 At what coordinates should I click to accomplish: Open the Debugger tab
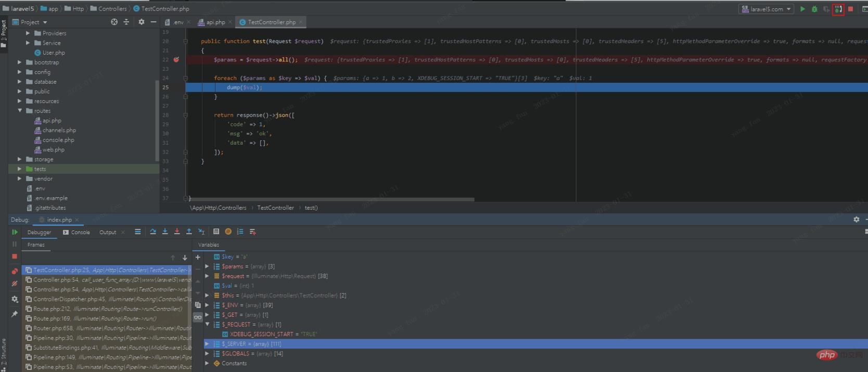[x=39, y=232]
